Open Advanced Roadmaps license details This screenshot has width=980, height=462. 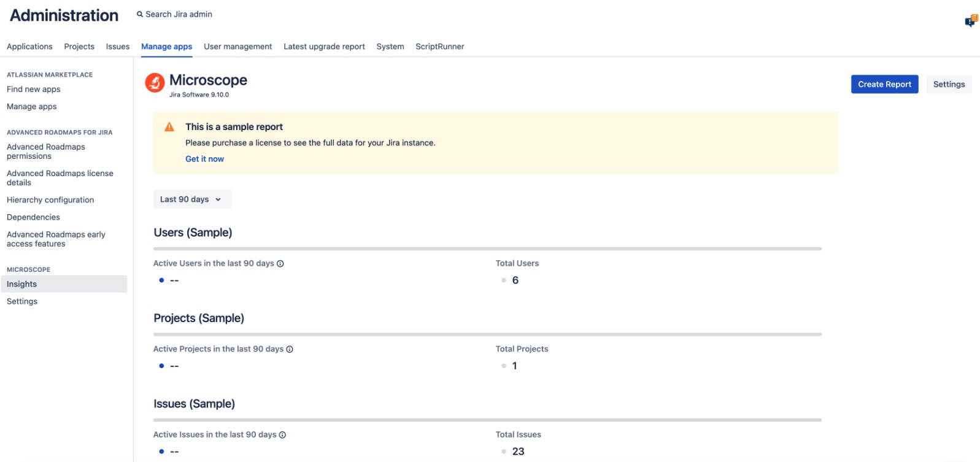pos(60,178)
